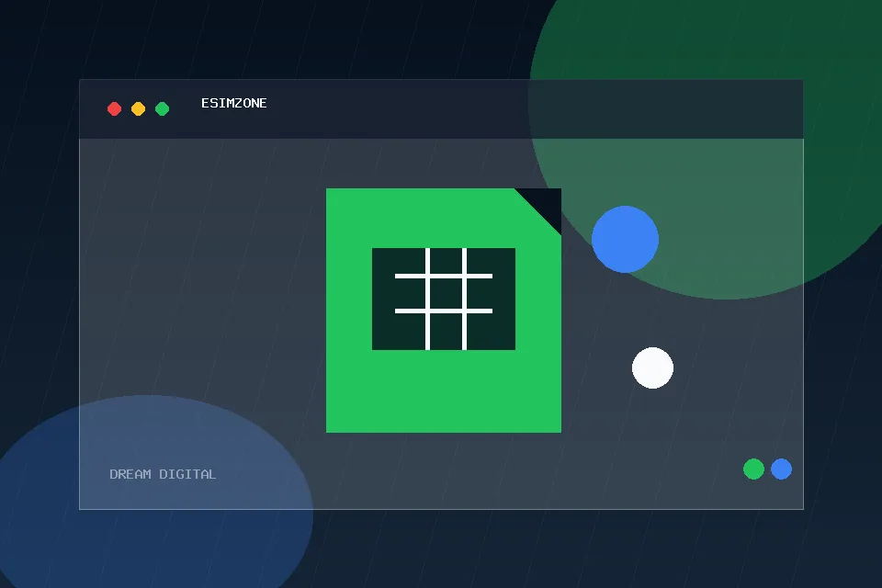Click the SIM chip grid
The height and width of the screenshot is (588, 882).
tap(443, 299)
